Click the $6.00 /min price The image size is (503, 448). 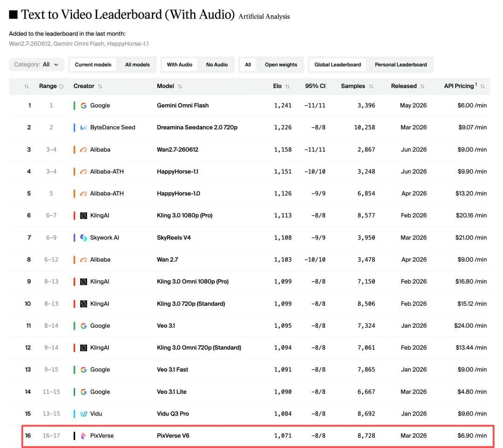(472, 106)
